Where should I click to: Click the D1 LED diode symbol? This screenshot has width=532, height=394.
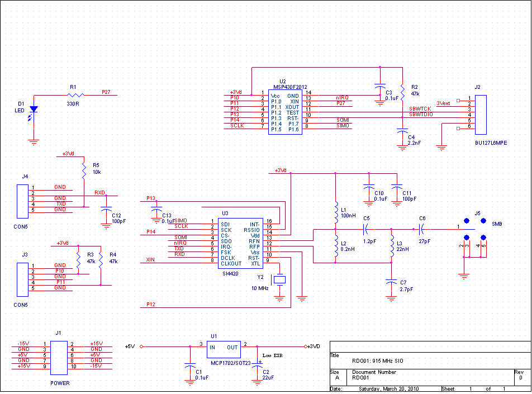point(34,110)
